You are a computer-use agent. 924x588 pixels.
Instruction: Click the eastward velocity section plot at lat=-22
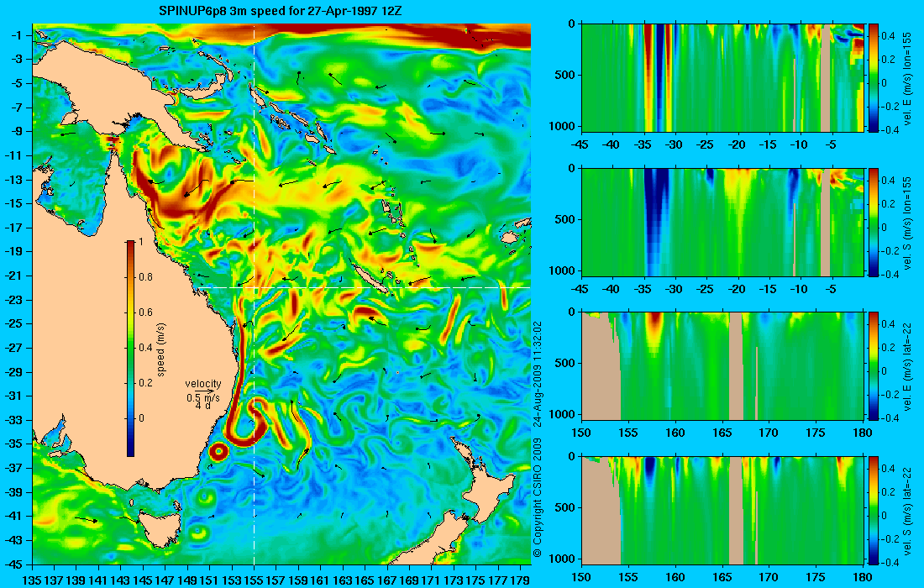(x=722, y=366)
